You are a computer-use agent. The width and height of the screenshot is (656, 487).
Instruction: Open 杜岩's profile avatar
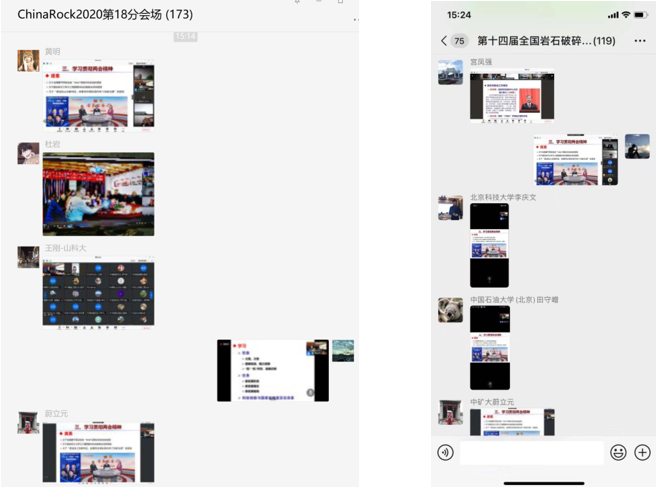28,153
